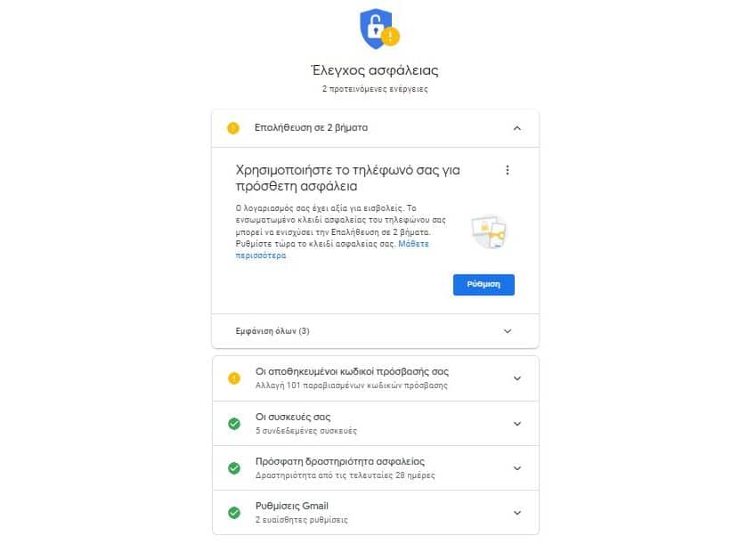756x544 pixels.
Task: Click the green check icon on Ρυθμίσεις Gmail
Action: pos(234,511)
